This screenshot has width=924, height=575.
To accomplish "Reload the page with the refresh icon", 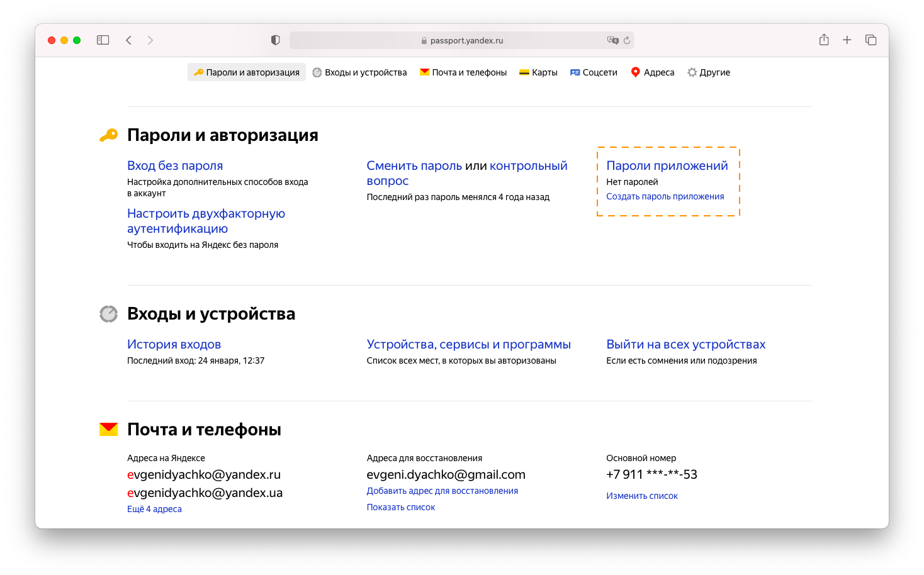I will pyautogui.click(x=627, y=40).
